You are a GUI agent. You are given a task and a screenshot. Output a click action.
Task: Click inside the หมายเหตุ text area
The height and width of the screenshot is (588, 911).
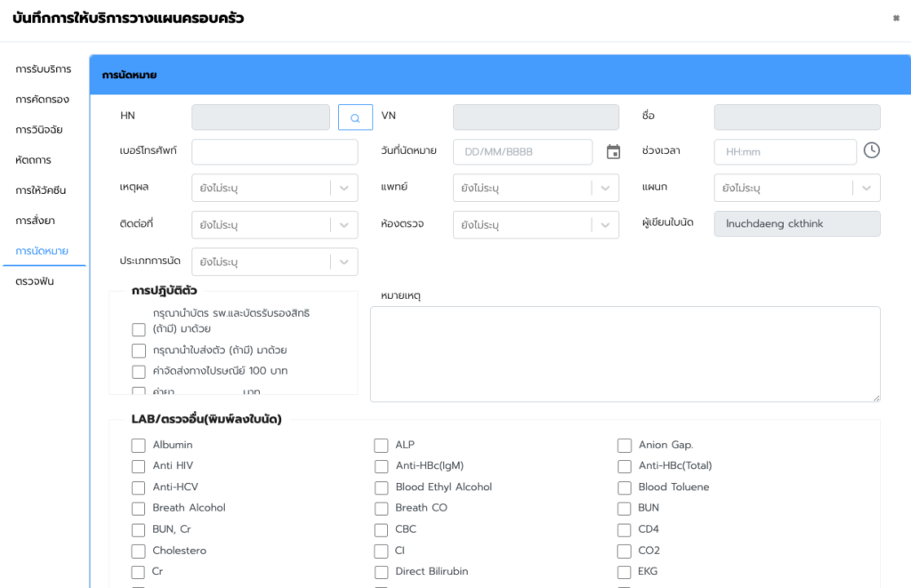(625, 354)
